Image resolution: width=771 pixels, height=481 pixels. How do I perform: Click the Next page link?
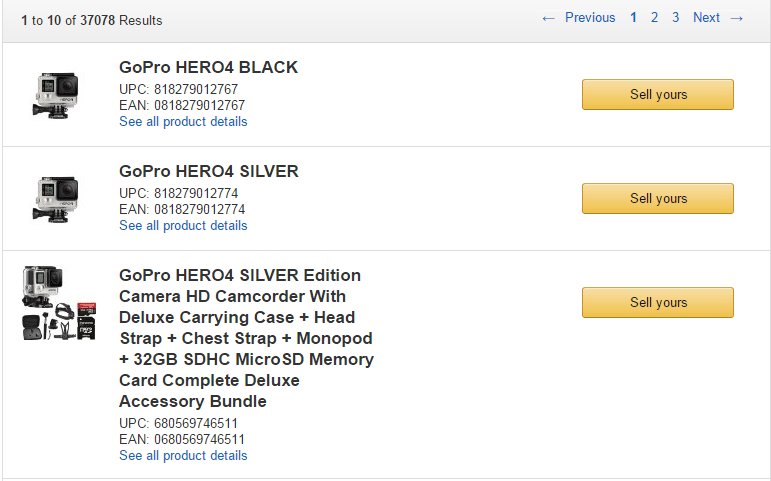point(706,18)
